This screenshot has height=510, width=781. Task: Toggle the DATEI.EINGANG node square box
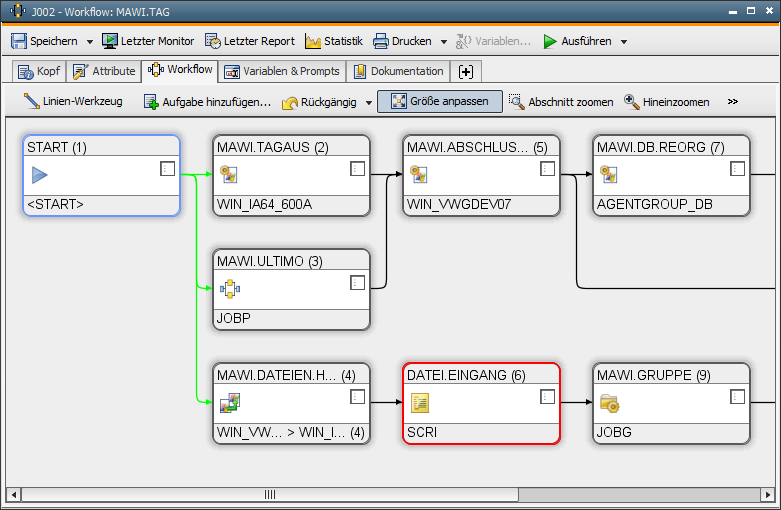547,397
